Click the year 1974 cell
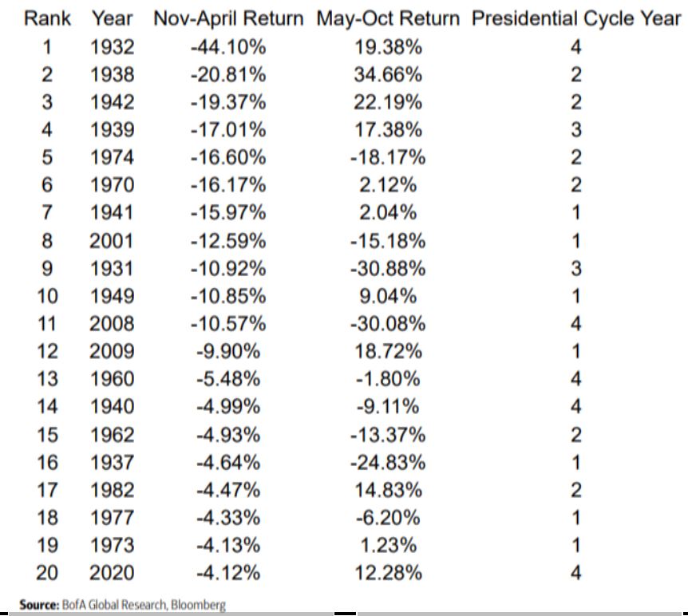This screenshot has height=616, width=688. [113, 158]
